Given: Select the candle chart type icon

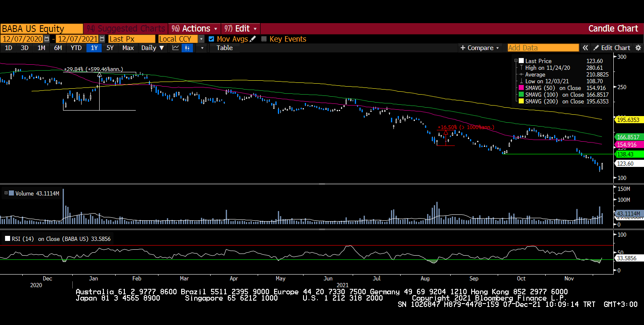Looking at the screenshot, I should click(187, 48).
